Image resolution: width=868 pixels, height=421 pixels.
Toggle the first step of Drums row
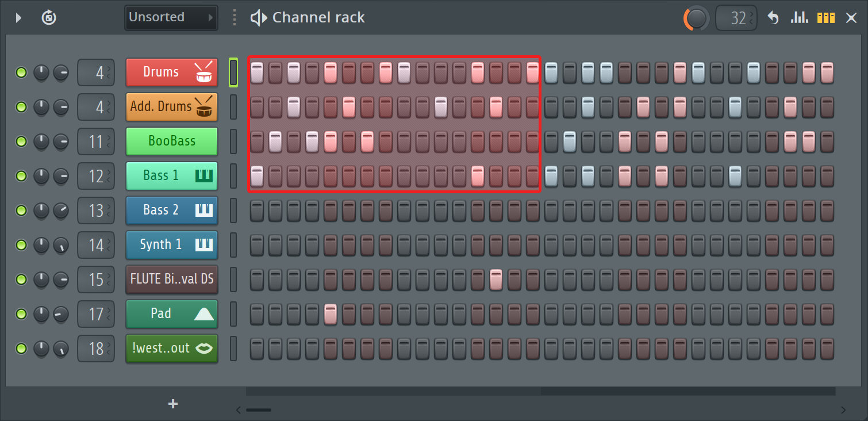coord(257,72)
